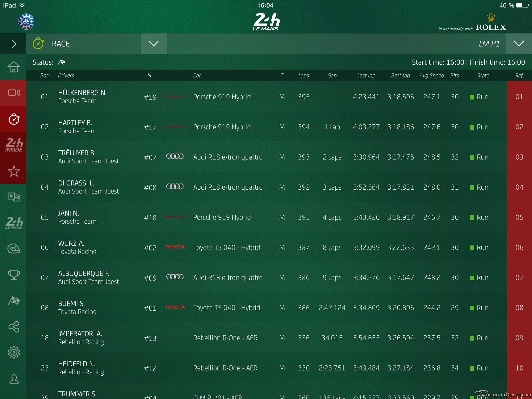Select HÜLKENBERG N. driver entry
Image resolution: width=532 pixels, height=399 pixels.
pos(82,93)
